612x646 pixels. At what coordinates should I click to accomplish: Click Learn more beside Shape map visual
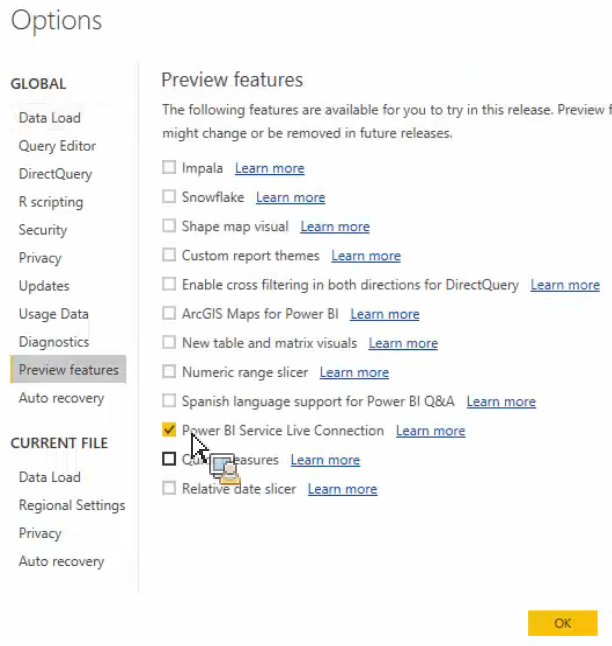point(335,227)
